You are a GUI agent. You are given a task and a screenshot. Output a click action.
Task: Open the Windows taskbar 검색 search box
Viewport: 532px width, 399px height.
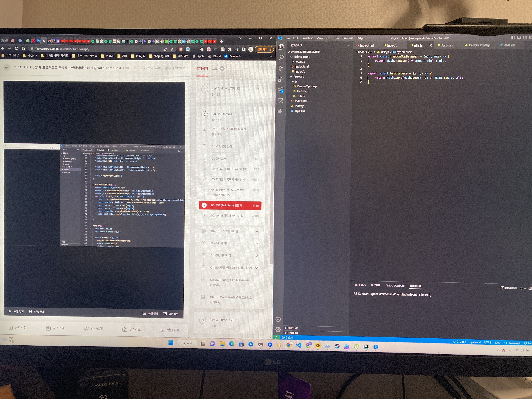(187, 343)
